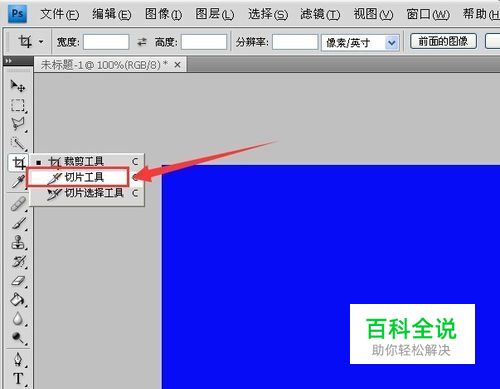Select the Polygonal Lasso tool
500x389 pixels.
pos(18,124)
